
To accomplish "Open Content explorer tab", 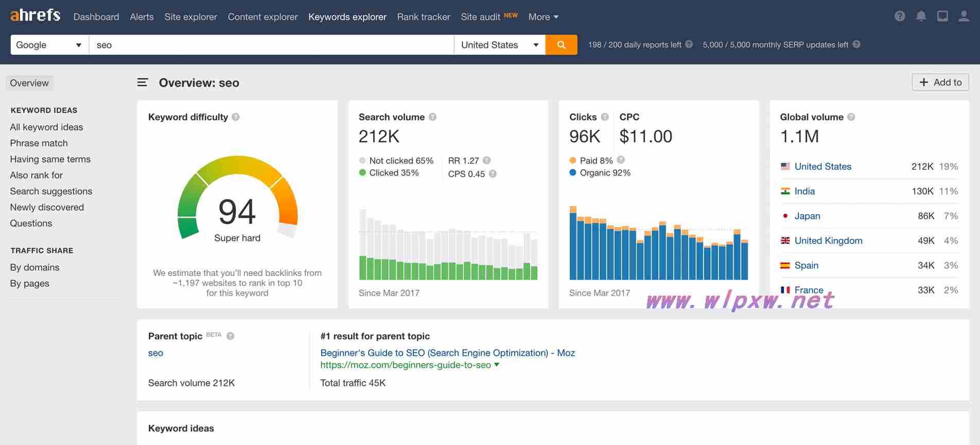I will 262,16.
